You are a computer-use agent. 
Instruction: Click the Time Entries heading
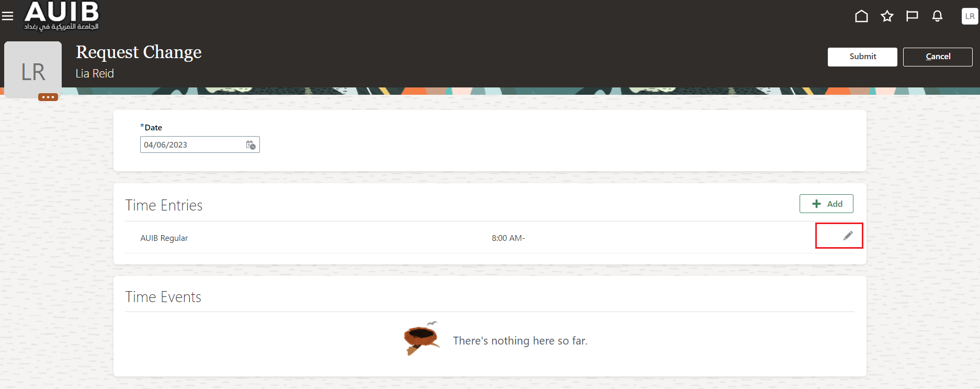(x=164, y=205)
